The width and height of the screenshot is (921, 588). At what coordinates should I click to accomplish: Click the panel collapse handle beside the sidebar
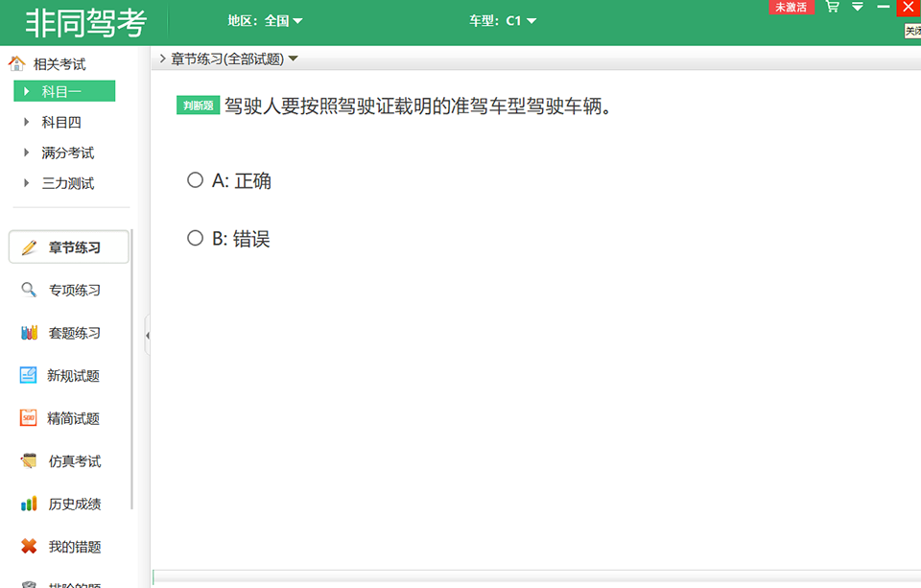tap(150, 337)
